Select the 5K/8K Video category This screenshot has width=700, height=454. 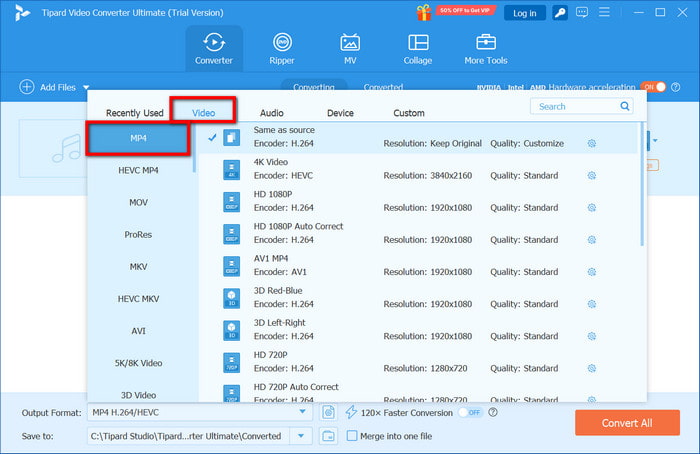138,363
